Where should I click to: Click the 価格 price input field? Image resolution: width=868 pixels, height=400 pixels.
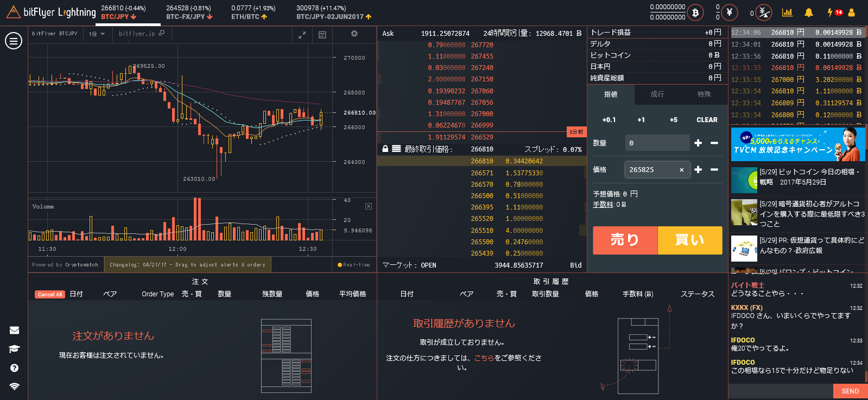click(x=652, y=170)
